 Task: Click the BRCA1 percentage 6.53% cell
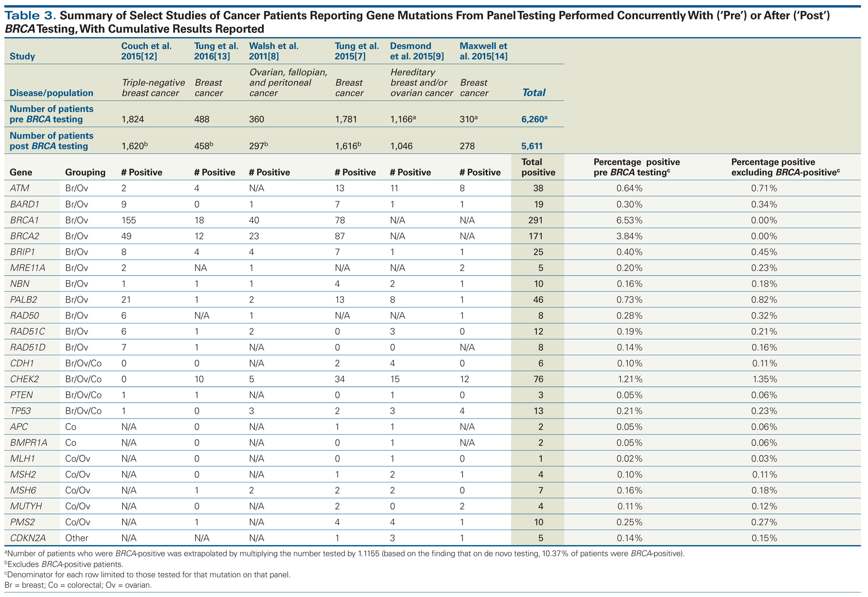coord(629,220)
